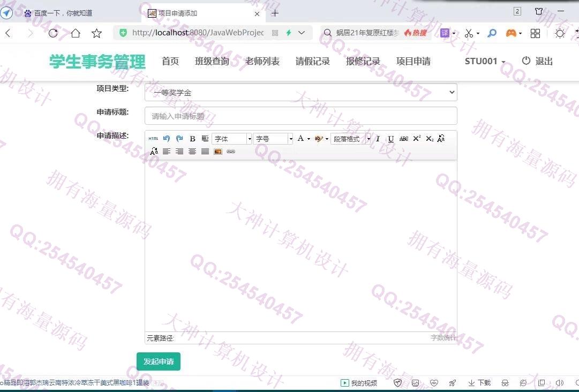Screen dimensions: 579x392
Task: Toggle sound with speaker icon in status bar
Action: point(559,383)
